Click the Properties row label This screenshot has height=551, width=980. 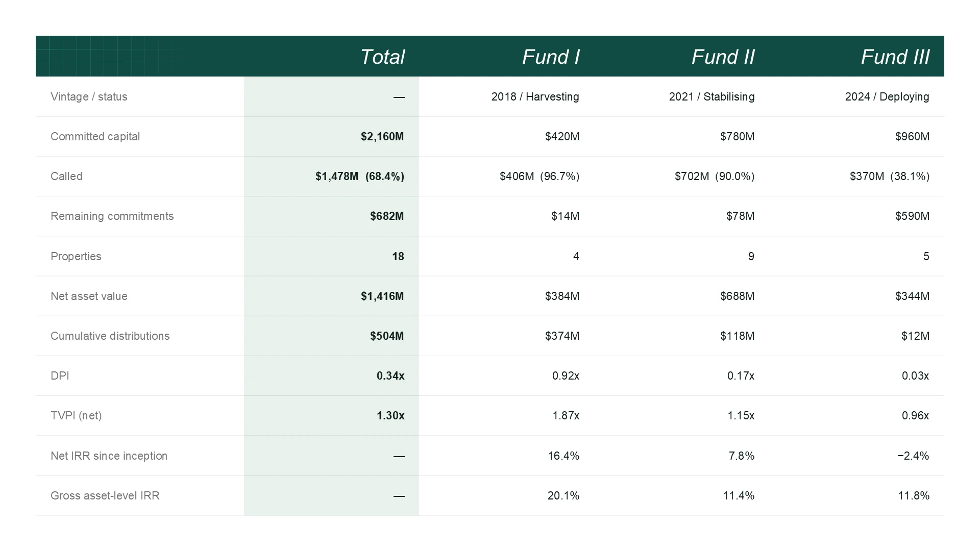point(76,256)
